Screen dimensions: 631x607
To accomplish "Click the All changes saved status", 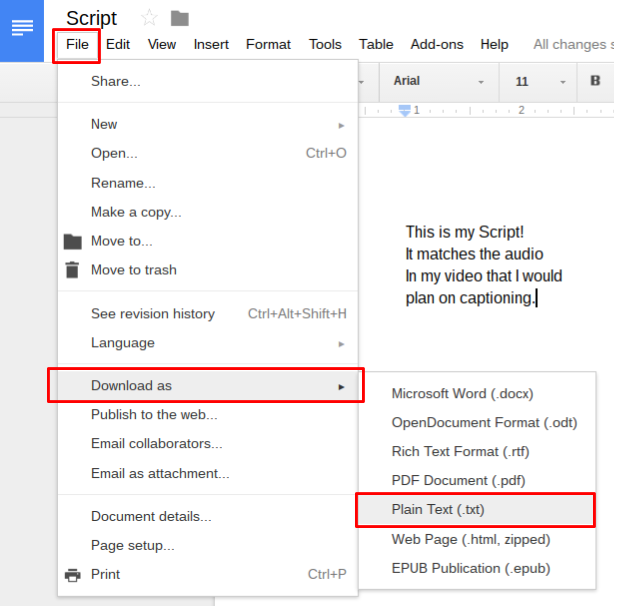I will (x=573, y=44).
